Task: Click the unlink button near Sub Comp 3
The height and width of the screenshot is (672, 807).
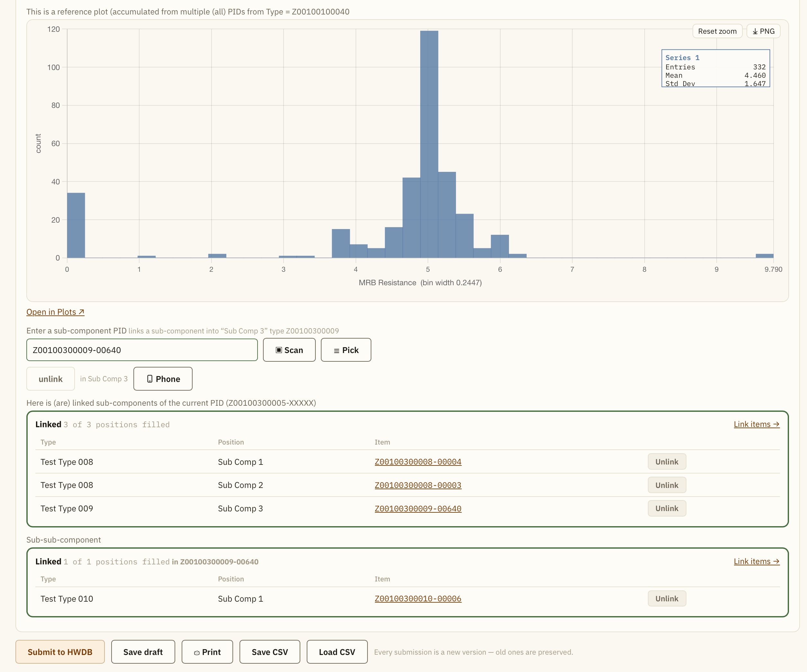Action: [50, 379]
